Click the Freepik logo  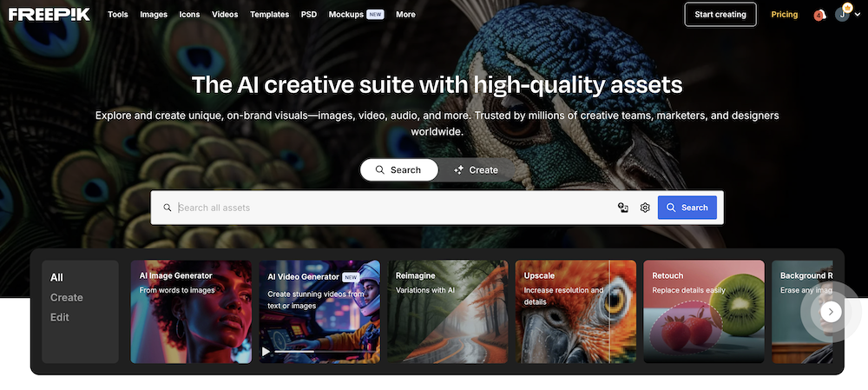click(x=49, y=15)
